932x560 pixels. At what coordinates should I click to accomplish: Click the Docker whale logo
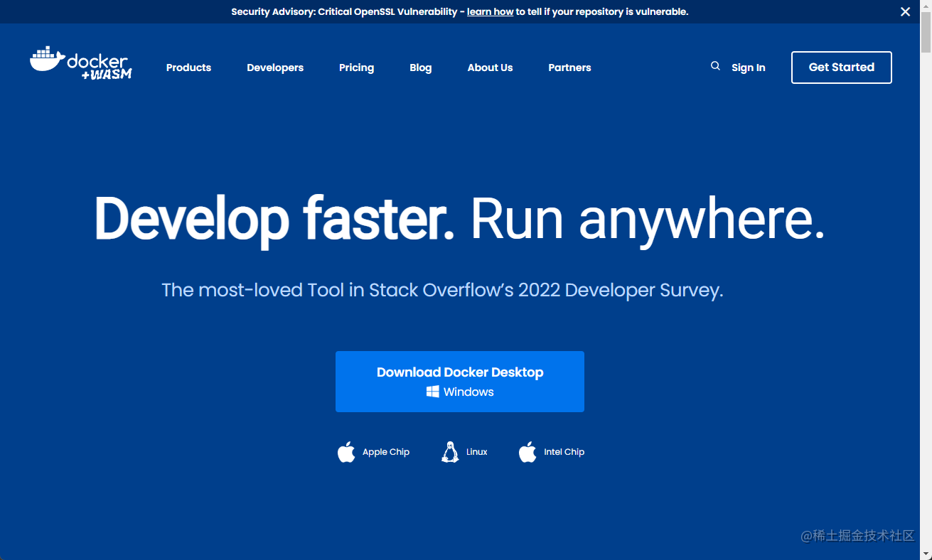(x=47, y=59)
